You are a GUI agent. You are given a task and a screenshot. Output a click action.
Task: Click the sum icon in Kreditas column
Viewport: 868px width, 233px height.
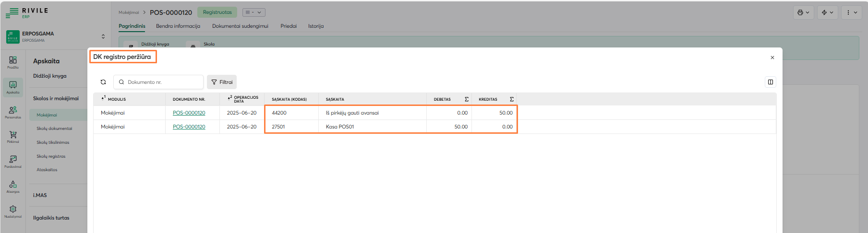[511, 99]
